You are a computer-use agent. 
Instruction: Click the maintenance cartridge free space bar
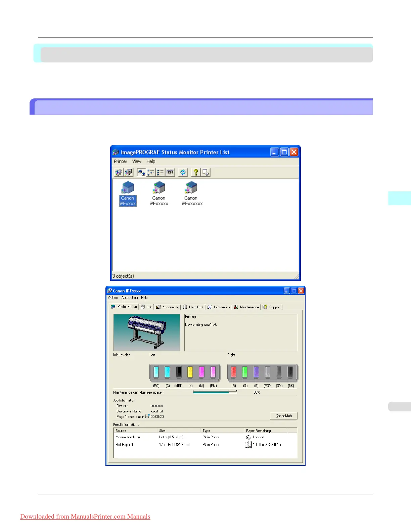[215, 392]
